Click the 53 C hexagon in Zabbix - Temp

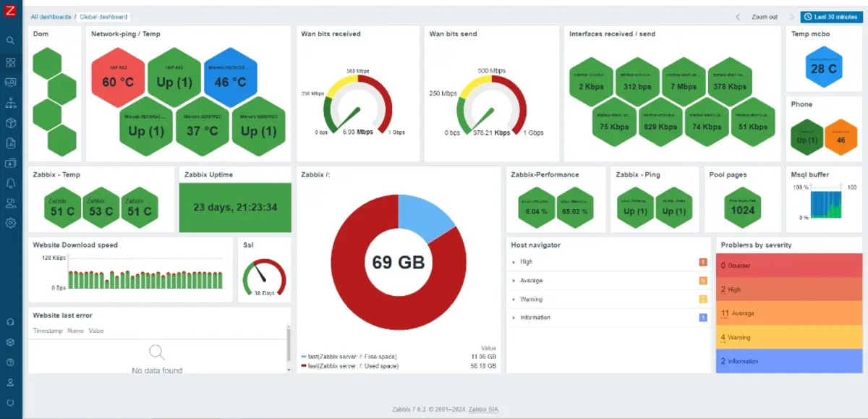(101, 208)
